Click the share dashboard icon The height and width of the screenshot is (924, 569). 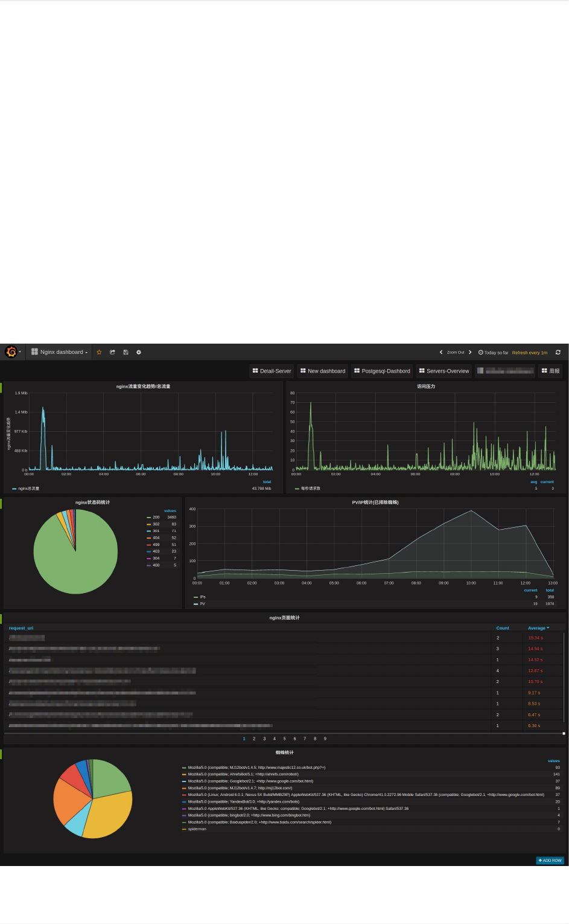click(112, 352)
